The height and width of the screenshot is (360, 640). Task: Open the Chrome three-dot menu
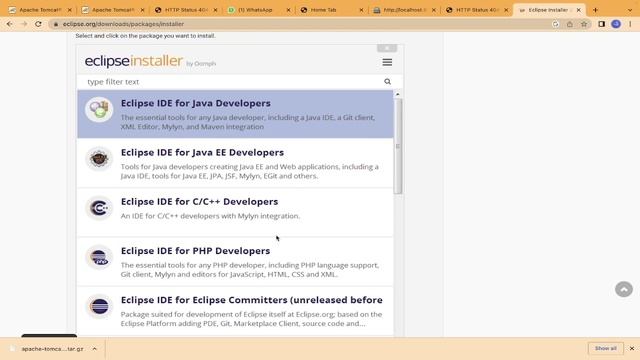click(630, 24)
